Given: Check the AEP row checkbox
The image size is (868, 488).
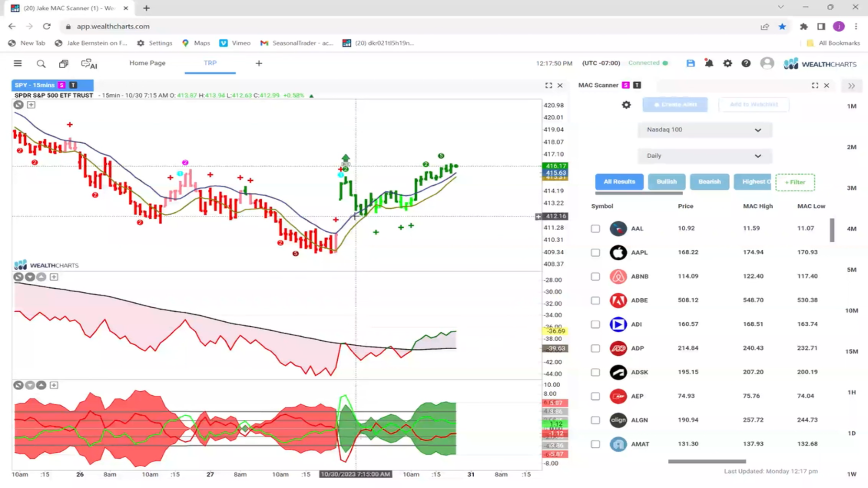Looking at the screenshot, I should click(595, 396).
